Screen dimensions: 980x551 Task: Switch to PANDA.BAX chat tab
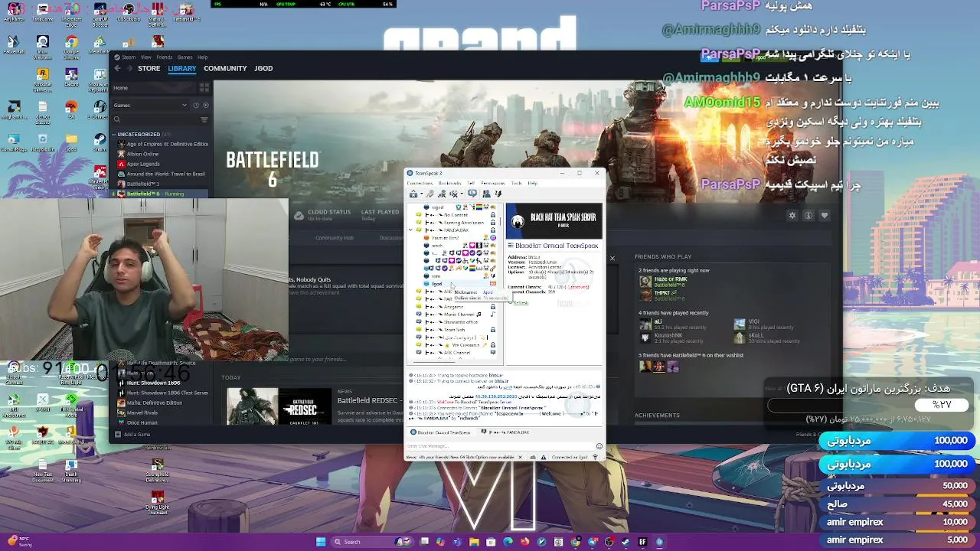505,432
